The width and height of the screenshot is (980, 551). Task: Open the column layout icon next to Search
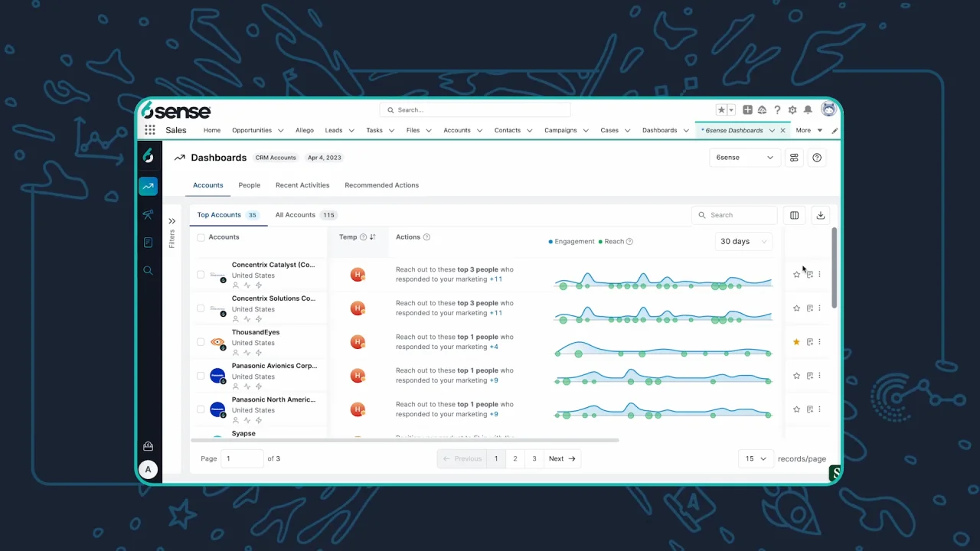coord(794,216)
